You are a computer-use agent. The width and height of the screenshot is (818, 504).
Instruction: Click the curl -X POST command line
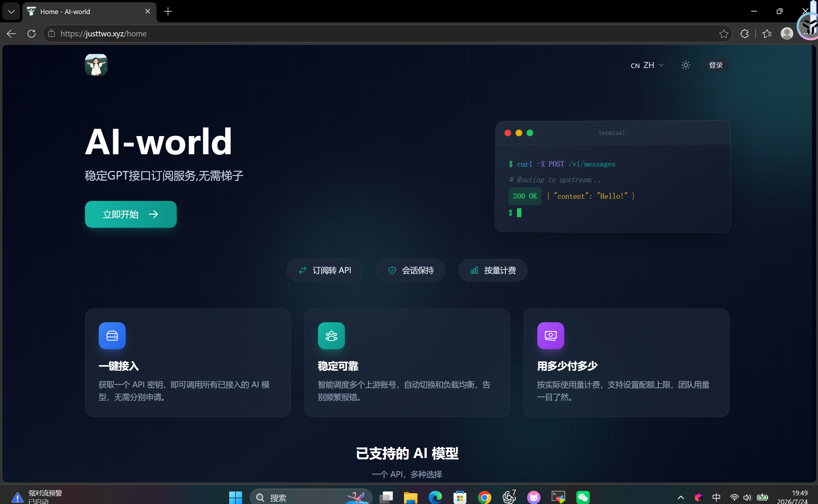[x=562, y=164]
